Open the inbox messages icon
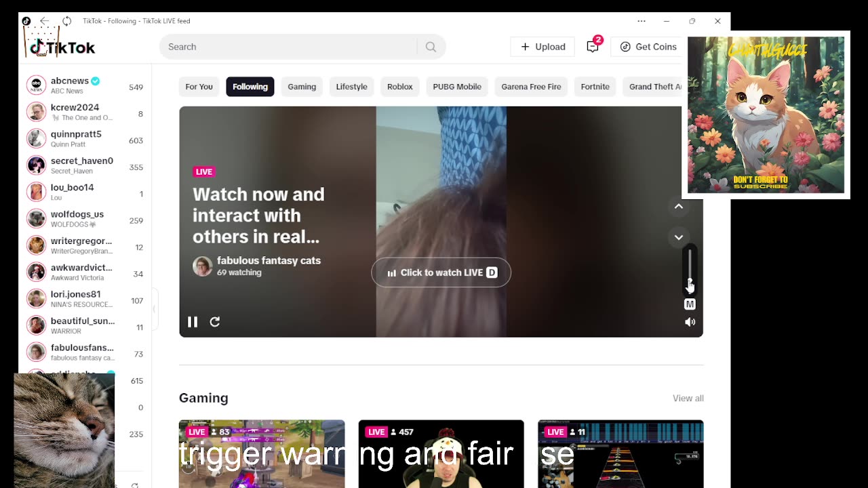The image size is (868, 488). [x=593, y=46]
